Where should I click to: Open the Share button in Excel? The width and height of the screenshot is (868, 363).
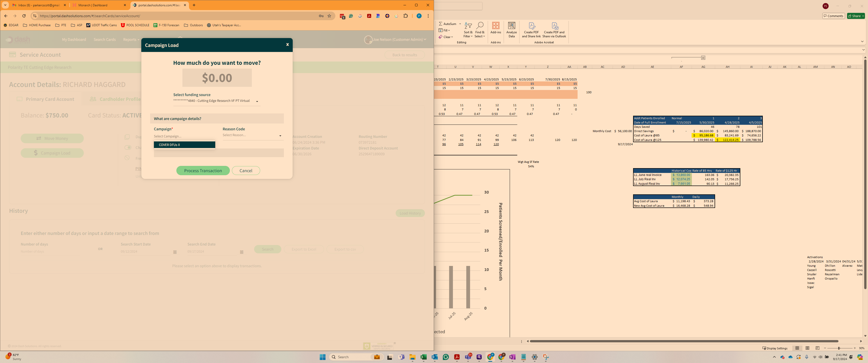click(x=856, y=16)
